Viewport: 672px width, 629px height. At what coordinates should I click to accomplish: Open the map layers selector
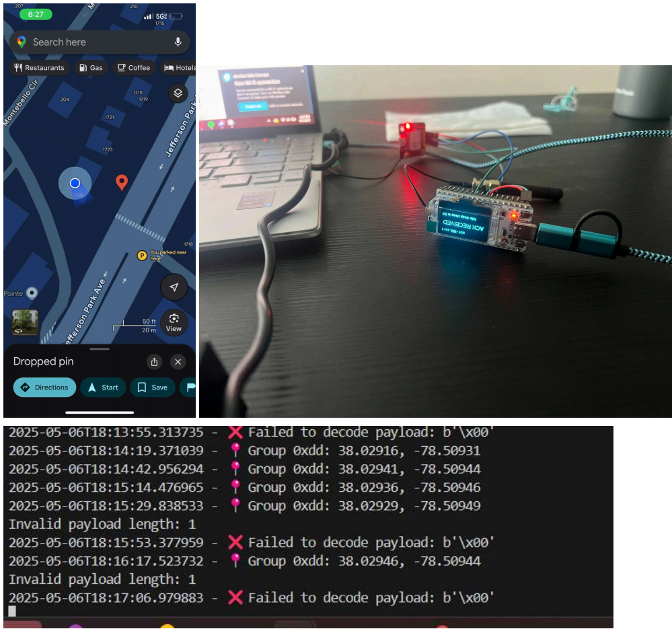(x=177, y=93)
